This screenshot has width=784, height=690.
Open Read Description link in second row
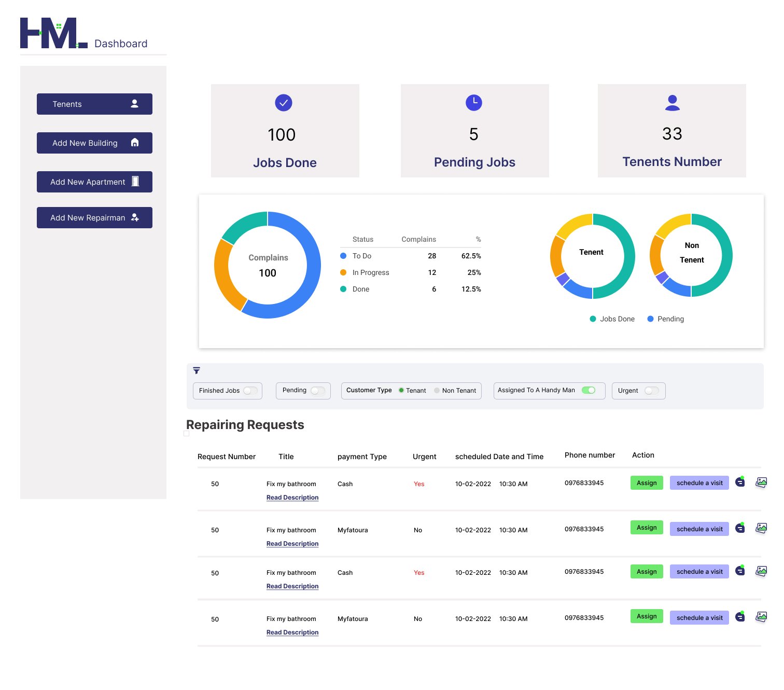tap(292, 544)
